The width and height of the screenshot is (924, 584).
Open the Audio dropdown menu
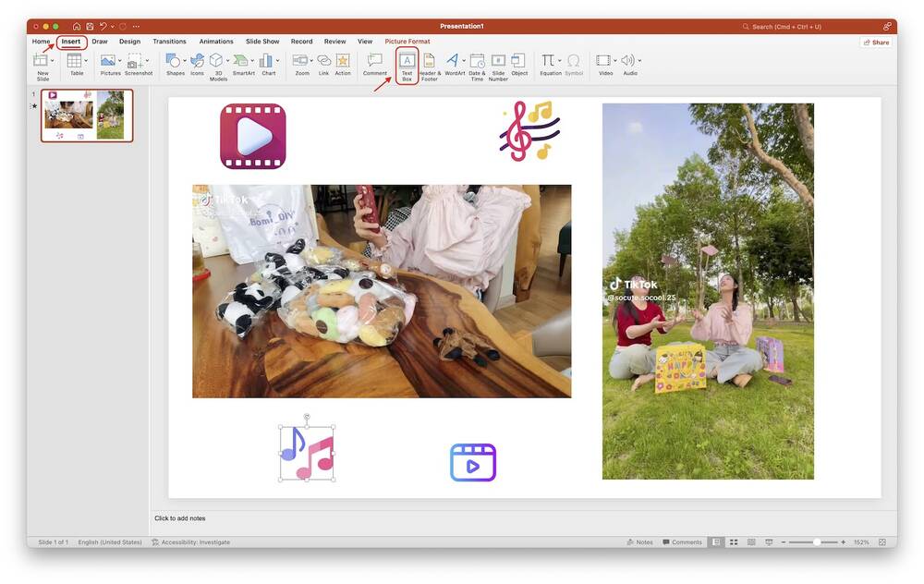[638, 59]
